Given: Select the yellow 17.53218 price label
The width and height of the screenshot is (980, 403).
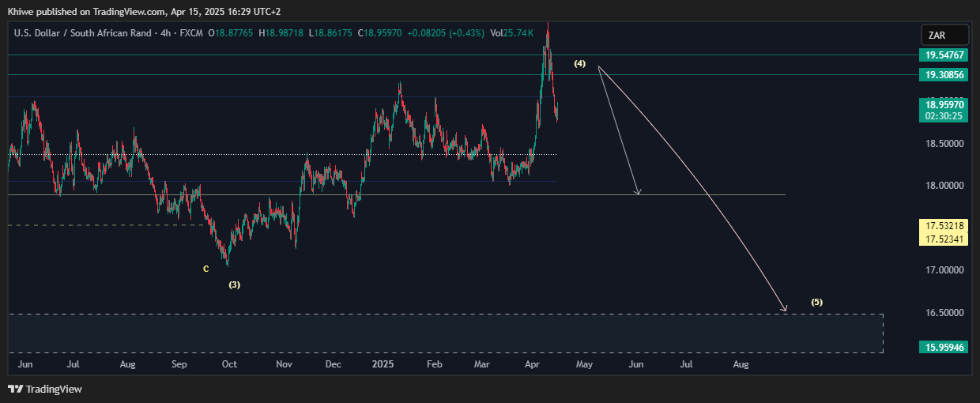Looking at the screenshot, I should coord(944,226).
